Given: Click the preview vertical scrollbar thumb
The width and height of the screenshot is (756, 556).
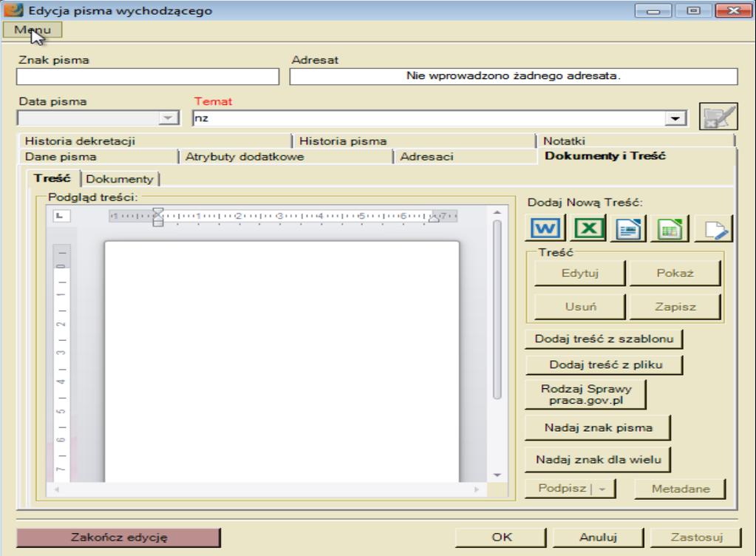Looking at the screenshot, I should pyautogui.click(x=497, y=310).
